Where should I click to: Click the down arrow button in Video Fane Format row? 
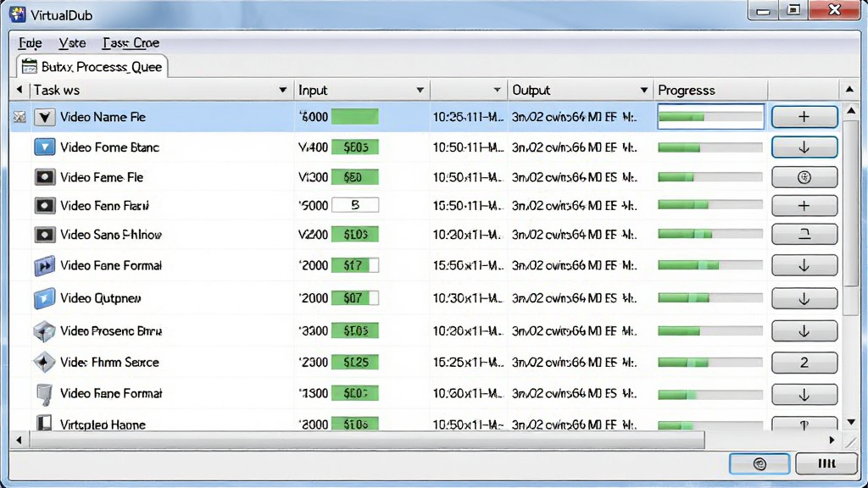point(804,394)
